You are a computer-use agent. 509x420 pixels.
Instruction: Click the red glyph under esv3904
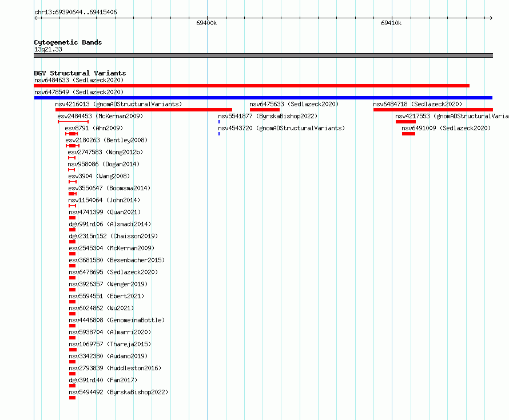(x=73, y=182)
